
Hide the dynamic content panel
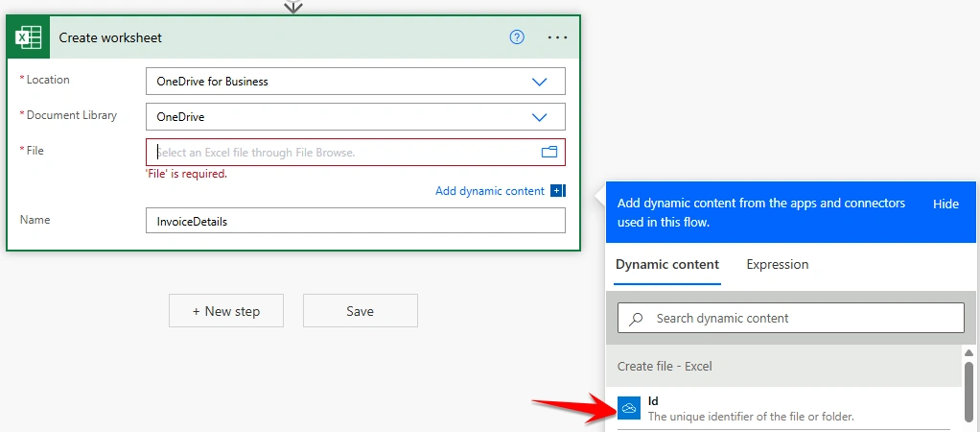click(x=945, y=204)
